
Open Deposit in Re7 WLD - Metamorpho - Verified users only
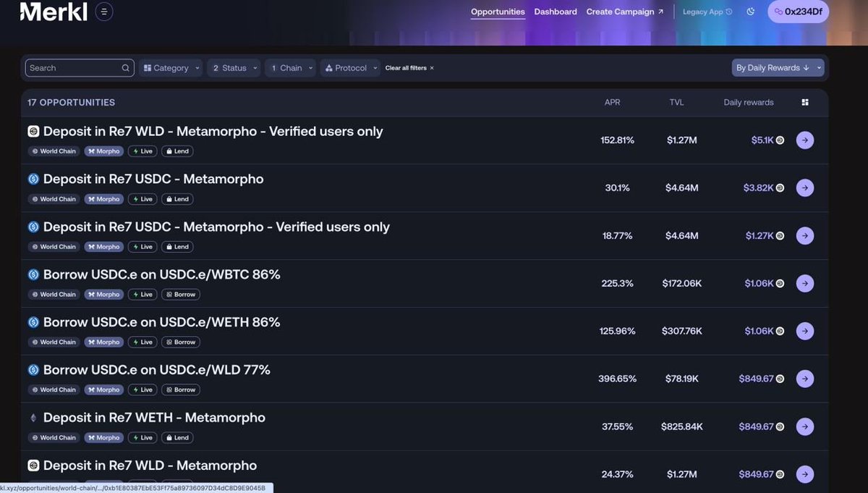pyautogui.click(x=213, y=132)
